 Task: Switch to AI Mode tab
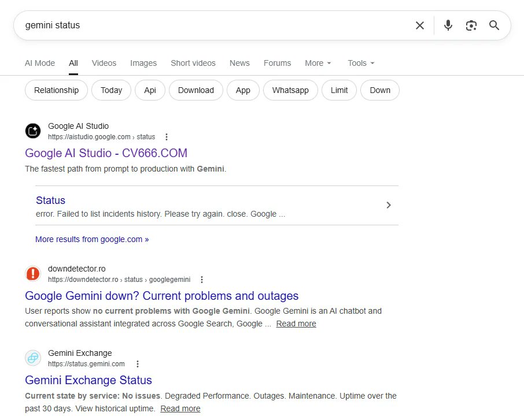[40, 63]
